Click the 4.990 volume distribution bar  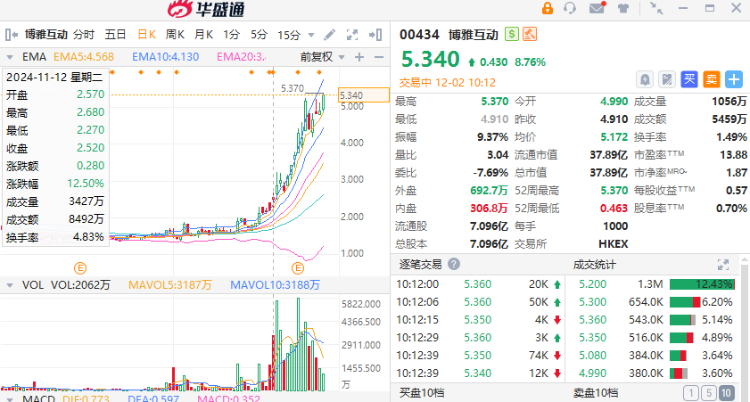[679, 373]
